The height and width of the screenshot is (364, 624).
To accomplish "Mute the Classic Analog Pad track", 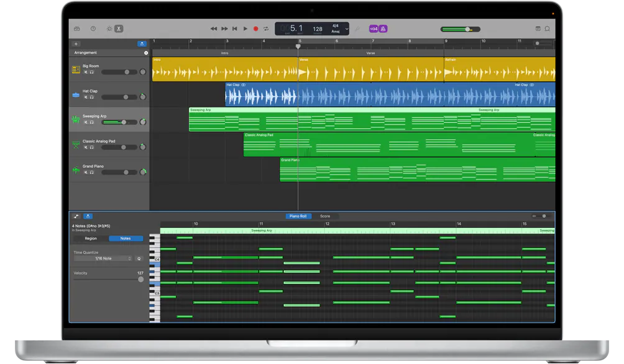I will (x=86, y=147).
